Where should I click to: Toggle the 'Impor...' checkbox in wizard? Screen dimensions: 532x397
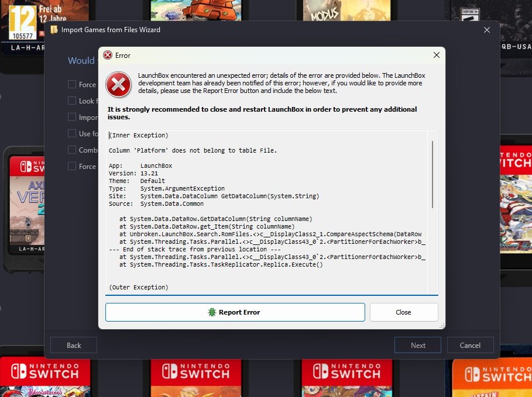pyautogui.click(x=72, y=117)
